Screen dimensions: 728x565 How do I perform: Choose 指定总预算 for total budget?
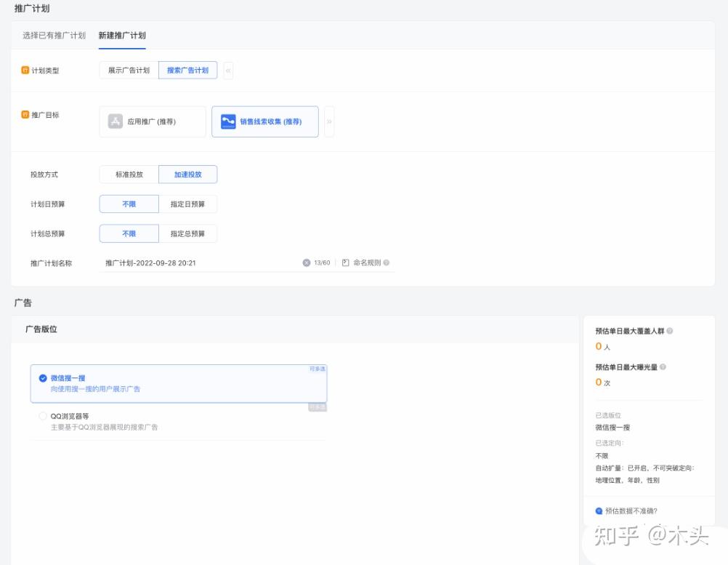click(187, 233)
